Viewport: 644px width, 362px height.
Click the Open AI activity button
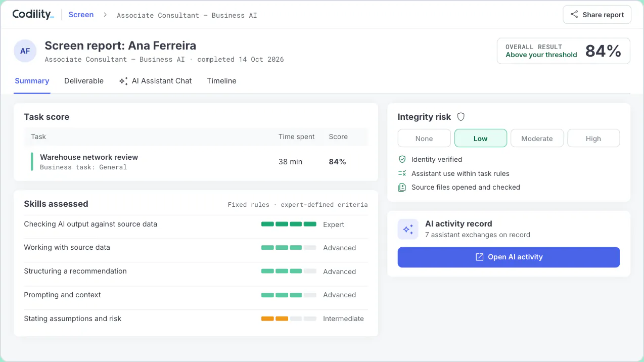[x=509, y=257]
